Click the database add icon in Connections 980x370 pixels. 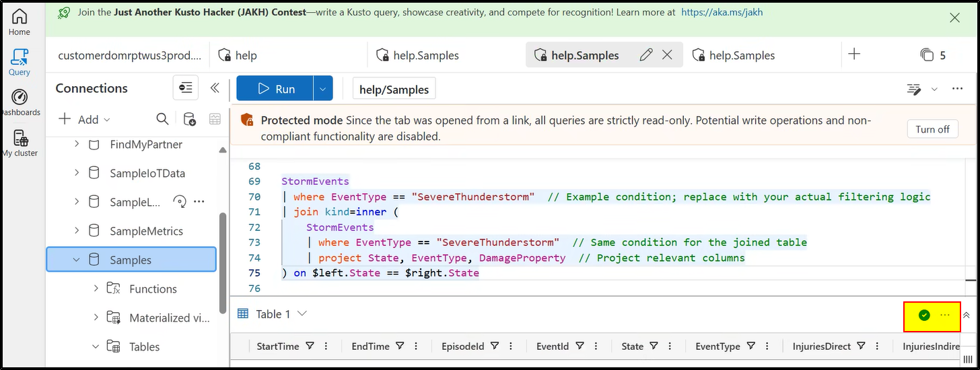coord(190,119)
